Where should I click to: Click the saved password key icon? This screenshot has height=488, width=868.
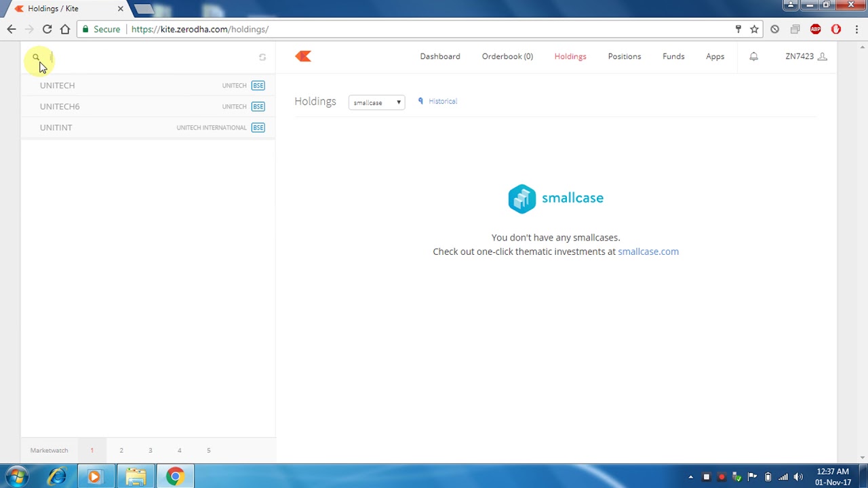[x=738, y=29]
